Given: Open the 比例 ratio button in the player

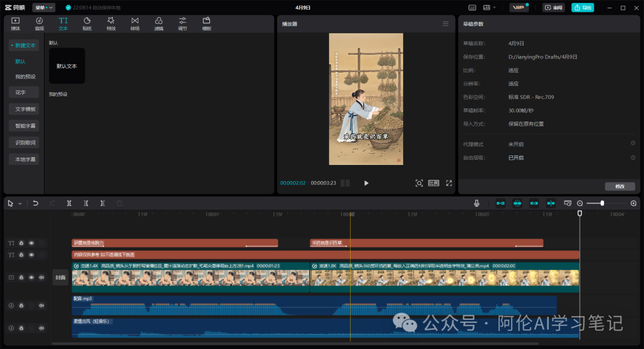Looking at the screenshot, I should coord(434,183).
